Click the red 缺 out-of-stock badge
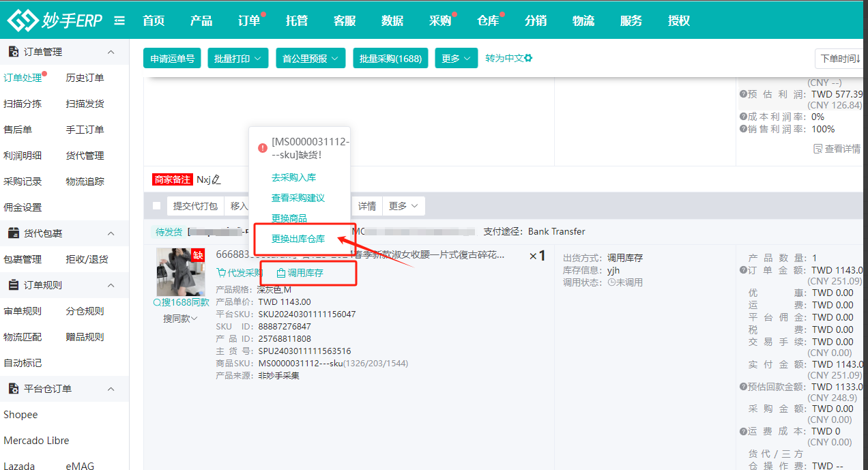Screen dimensions: 868x470 point(198,255)
